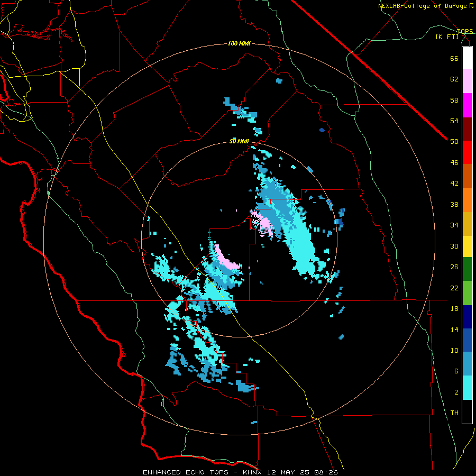Click the 2 legend value
Image resolution: width=476 pixels, height=476 pixels.
pyautogui.click(x=456, y=392)
